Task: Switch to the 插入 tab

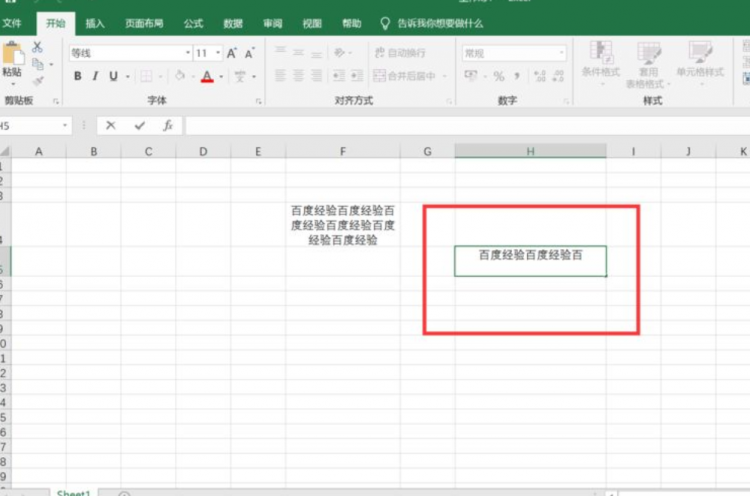Action: (x=95, y=23)
